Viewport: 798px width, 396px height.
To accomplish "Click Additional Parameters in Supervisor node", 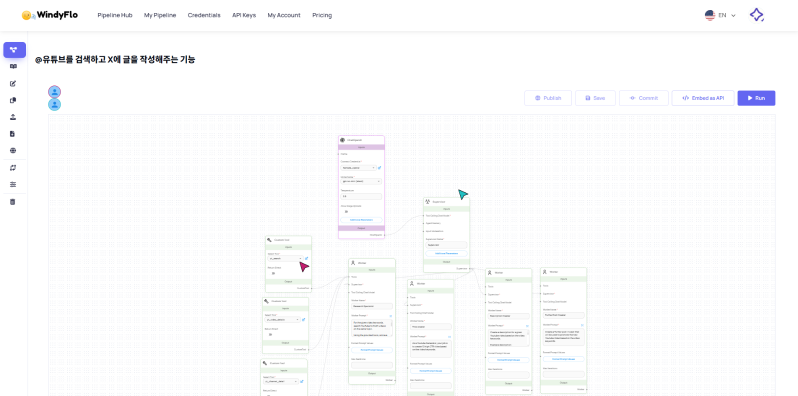I will coord(446,253).
